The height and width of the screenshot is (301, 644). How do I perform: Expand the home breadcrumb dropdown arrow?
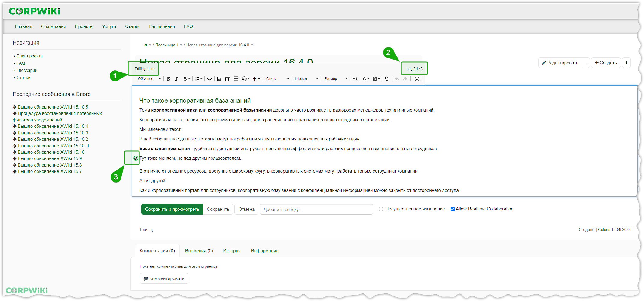tap(150, 45)
